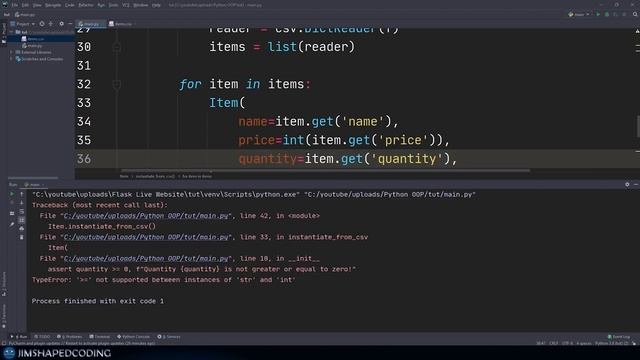
Task: Click the Structure side tab on left edge
Action: 4,284
